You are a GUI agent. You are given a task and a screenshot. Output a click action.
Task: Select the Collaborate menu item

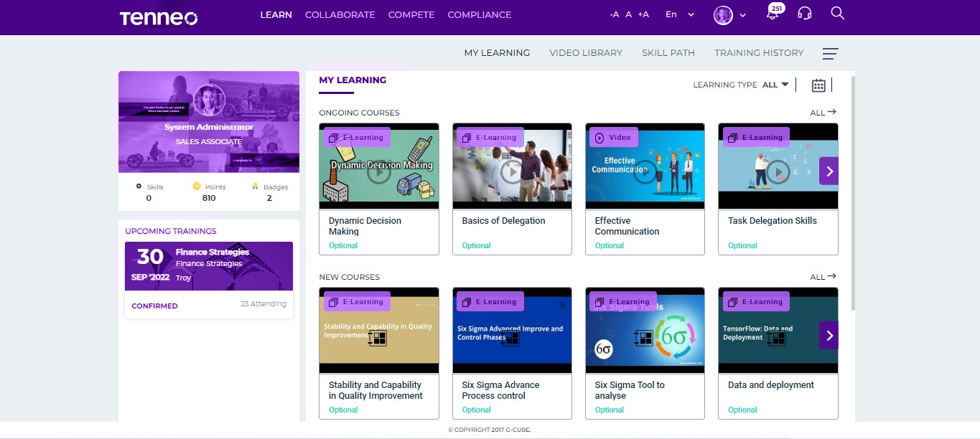(340, 14)
